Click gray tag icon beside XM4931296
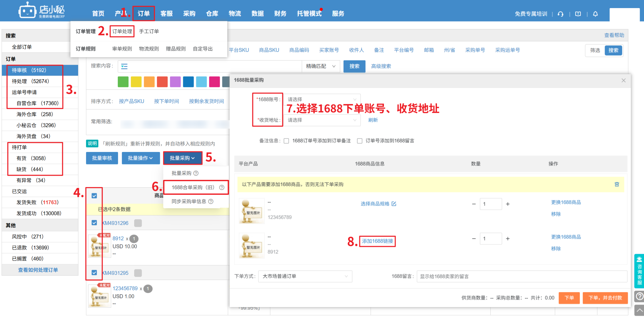The width and height of the screenshot is (644, 318). point(138,223)
